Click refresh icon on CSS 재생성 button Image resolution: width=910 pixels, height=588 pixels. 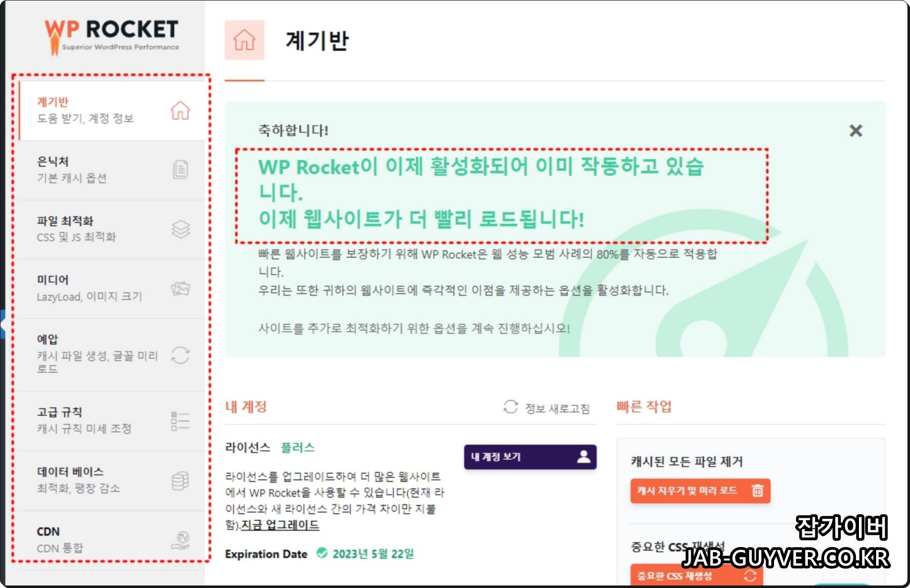tap(750, 575)
